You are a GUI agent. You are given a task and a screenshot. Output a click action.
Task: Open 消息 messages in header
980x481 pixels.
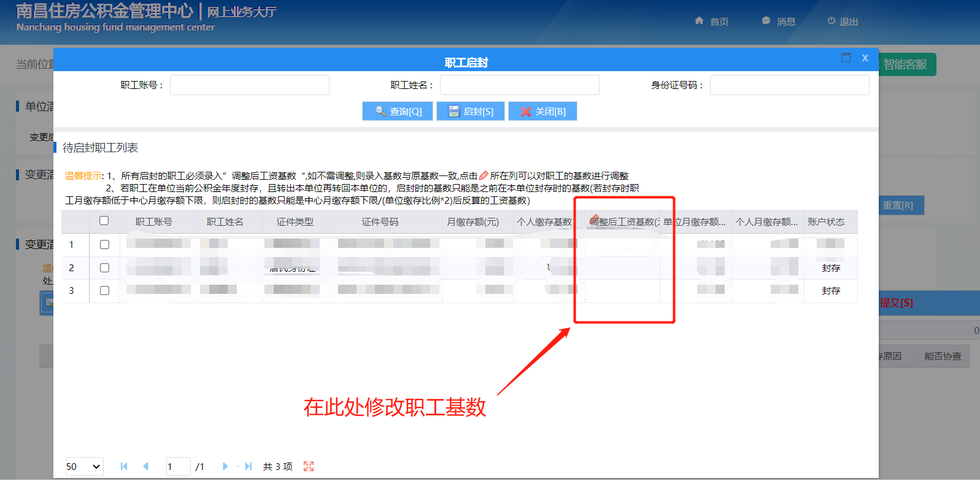click(x=778, y=21)
